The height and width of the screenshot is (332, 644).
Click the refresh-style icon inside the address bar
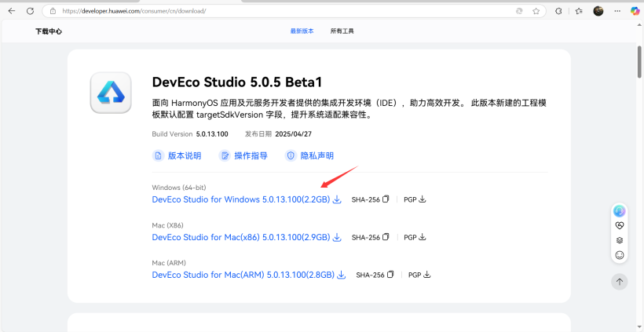pos(519,11)
